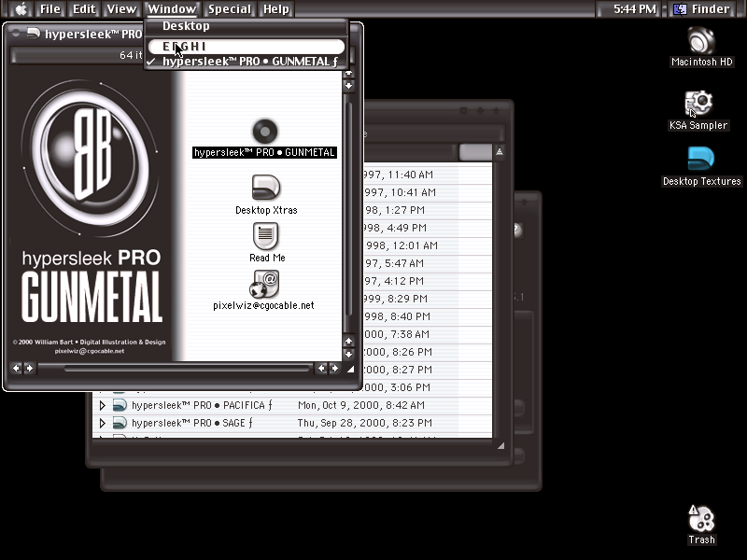747x560 pixels.
Task: Click the pixelwiz@cgocable.net mail icon
Action: (x=264, y=285)
